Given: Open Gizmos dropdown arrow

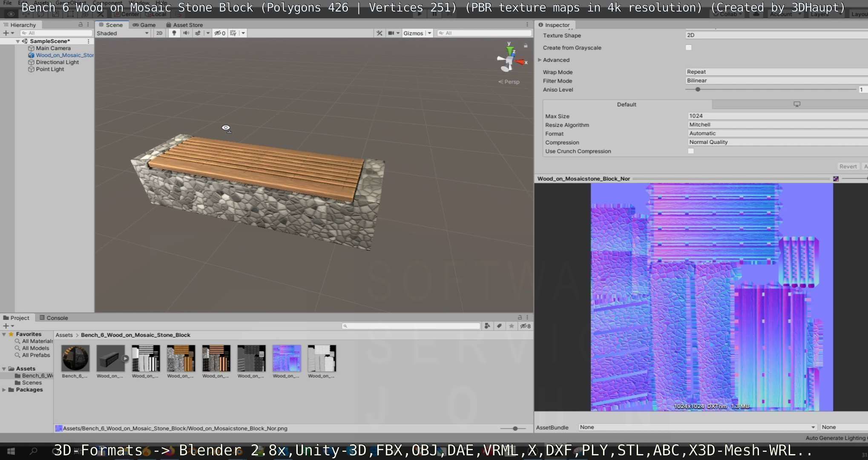Looking at the screenshot, I should tap(429, 33).
